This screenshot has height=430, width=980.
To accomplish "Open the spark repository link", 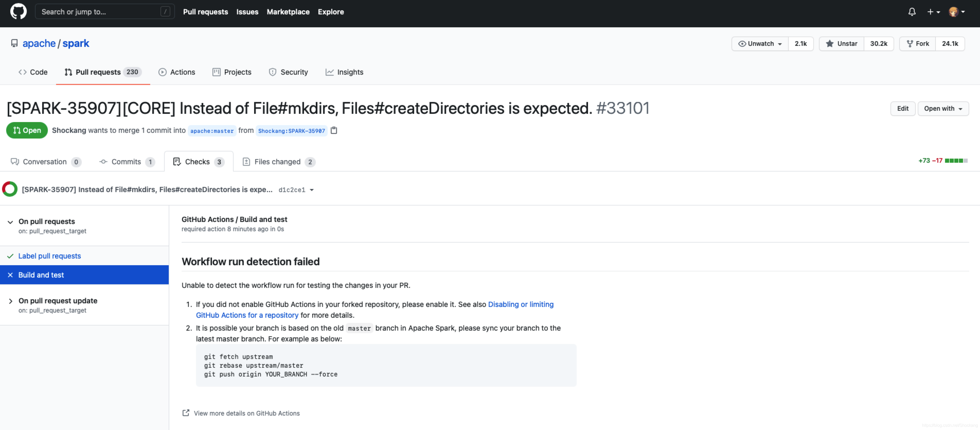I will point(76,44).
